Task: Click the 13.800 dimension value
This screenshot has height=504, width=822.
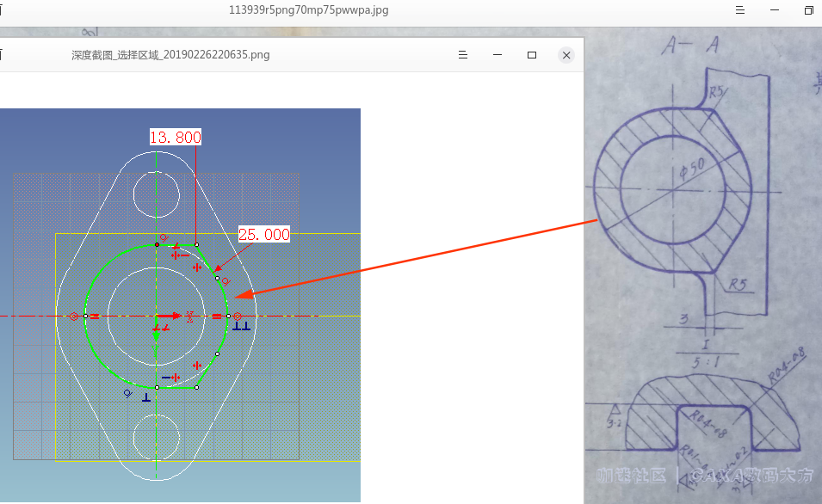Action: pos(176,138)
